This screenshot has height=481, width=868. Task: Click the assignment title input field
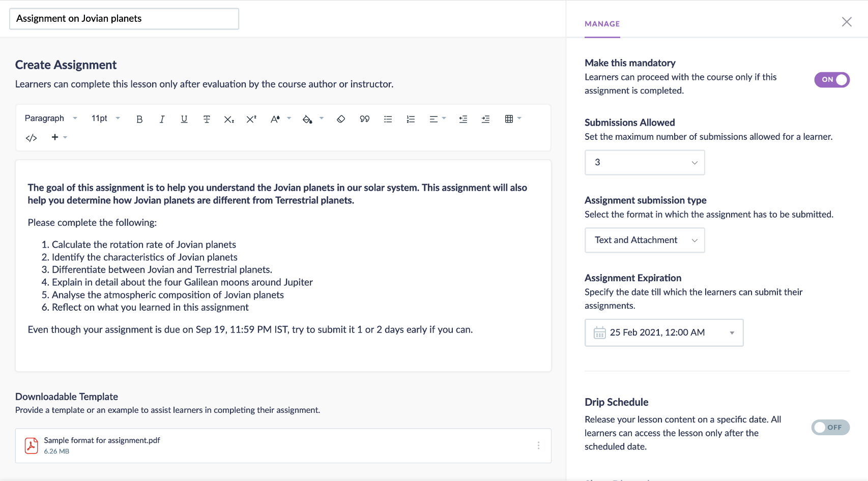tap(124, 19)
